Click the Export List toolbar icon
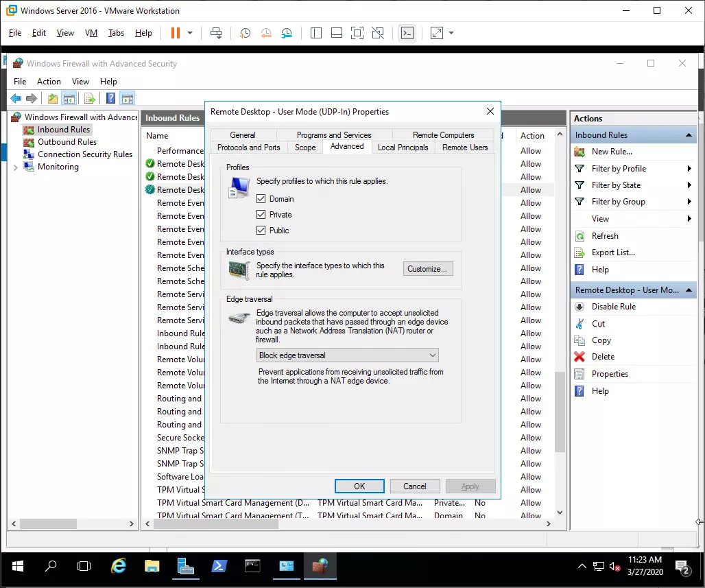 pyautogui.click(x=89, y=98)
